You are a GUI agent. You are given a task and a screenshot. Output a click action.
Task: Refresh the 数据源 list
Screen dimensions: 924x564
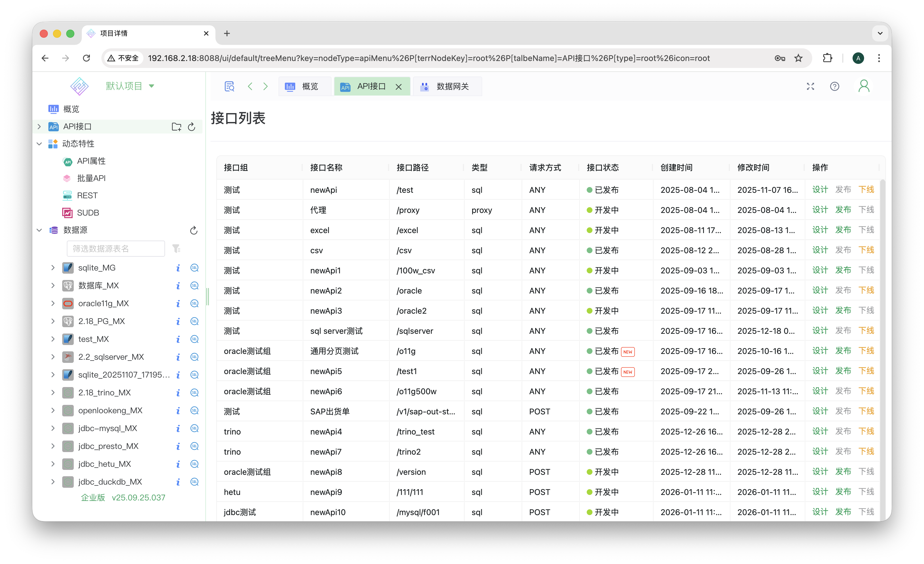click(194, 230)
